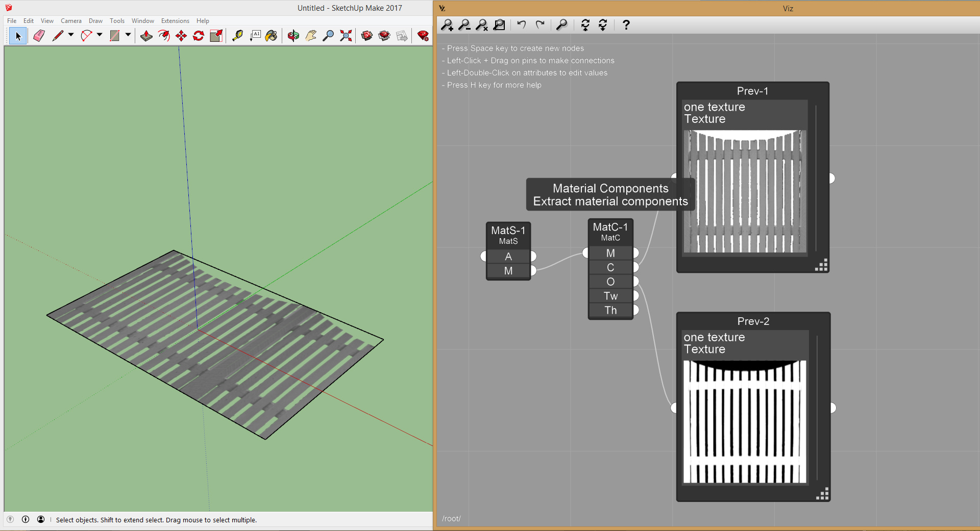This screenshot has width=980, height=531.
Task: Click the zoom in icon in Viz
Action: 447,25
